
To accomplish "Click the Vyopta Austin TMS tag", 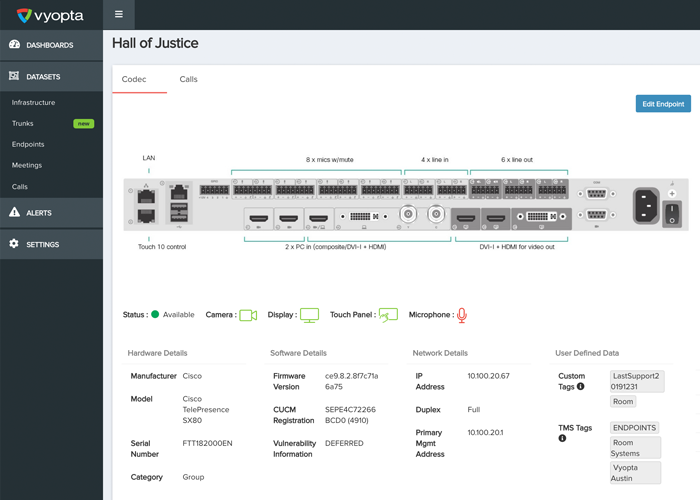I will click(x=635, y=473).
